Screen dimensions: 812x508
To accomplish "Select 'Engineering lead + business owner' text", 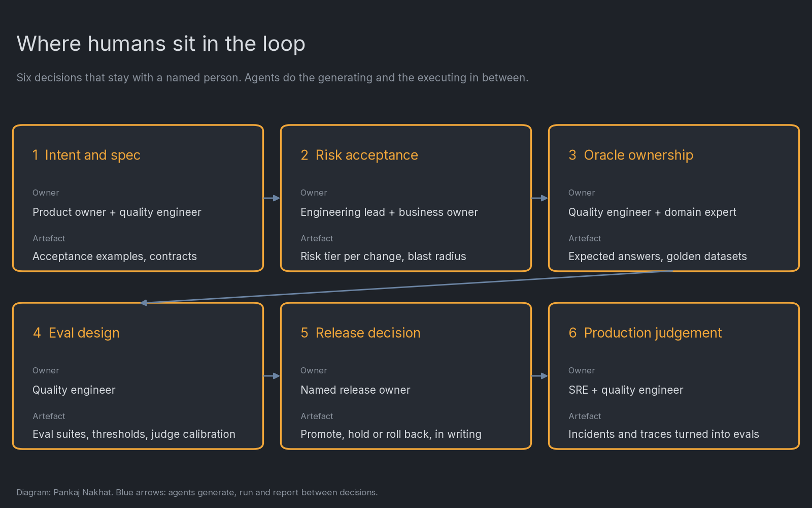I will 389,212.
